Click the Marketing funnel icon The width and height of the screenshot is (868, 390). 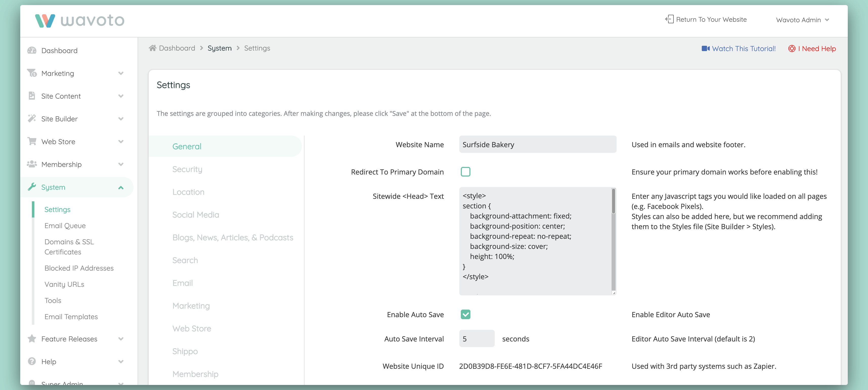(32, 73)
